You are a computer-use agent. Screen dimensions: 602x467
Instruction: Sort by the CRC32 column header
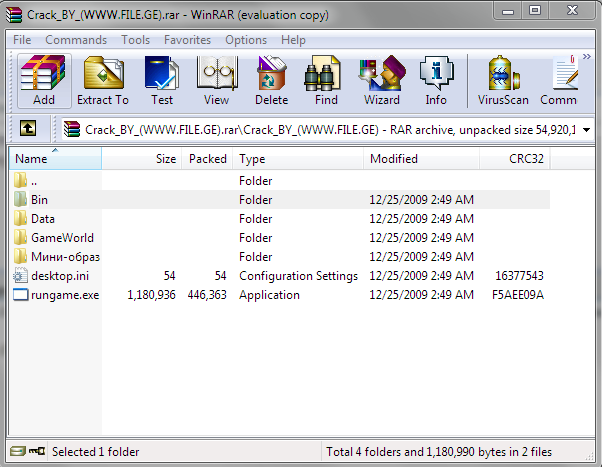[x=515, y=158]
